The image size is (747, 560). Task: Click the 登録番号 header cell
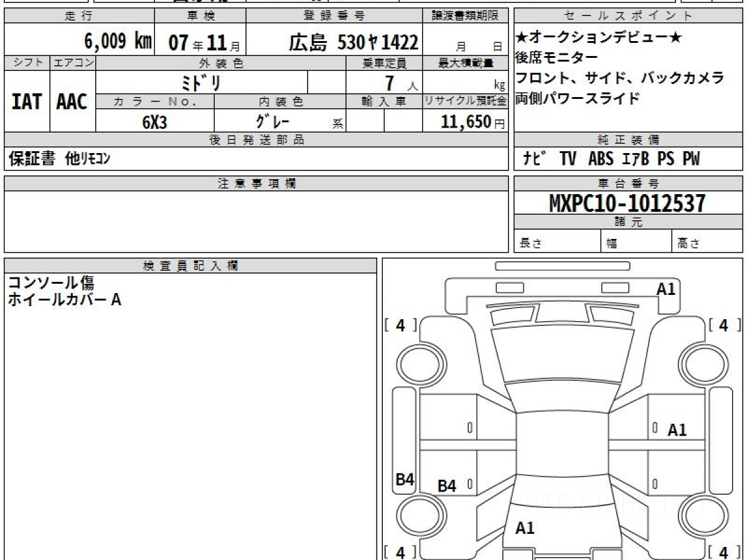(335, 16)
